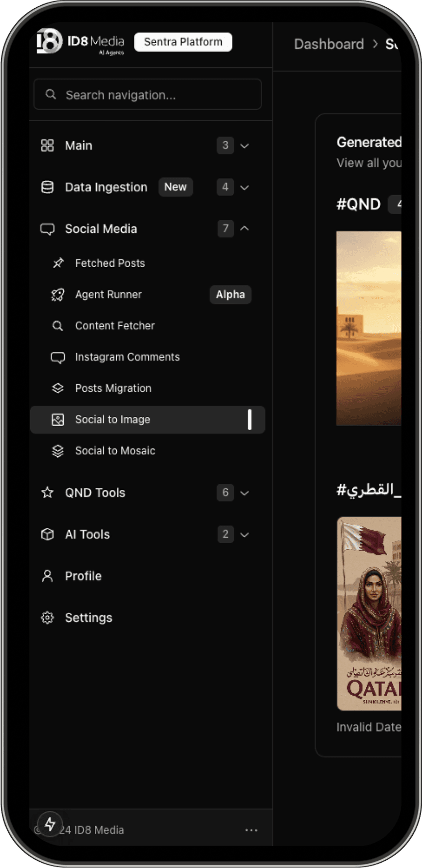Open the three-dots footer menu
The height and width of the screenshot is (868, 422).
coord(251,830)
